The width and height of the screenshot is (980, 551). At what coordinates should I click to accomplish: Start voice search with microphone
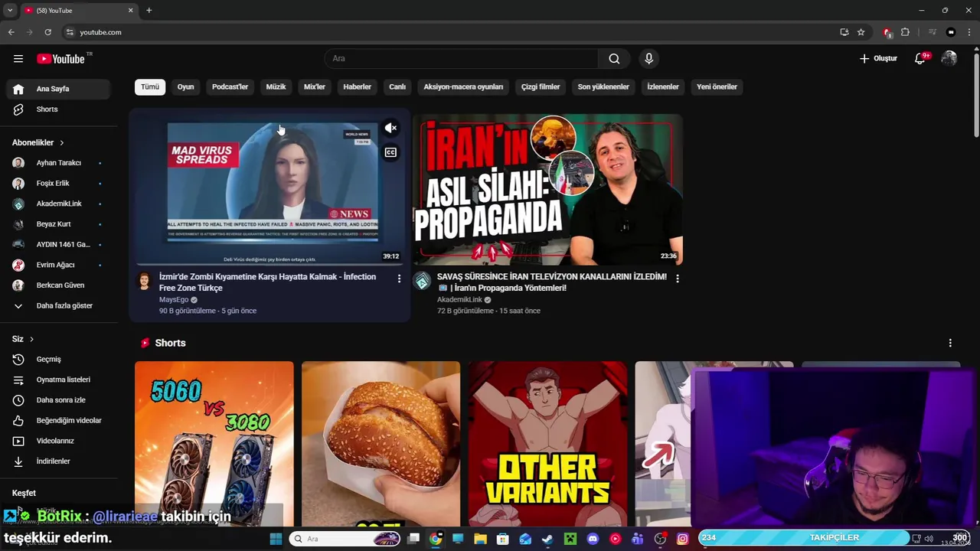[649, 59]
